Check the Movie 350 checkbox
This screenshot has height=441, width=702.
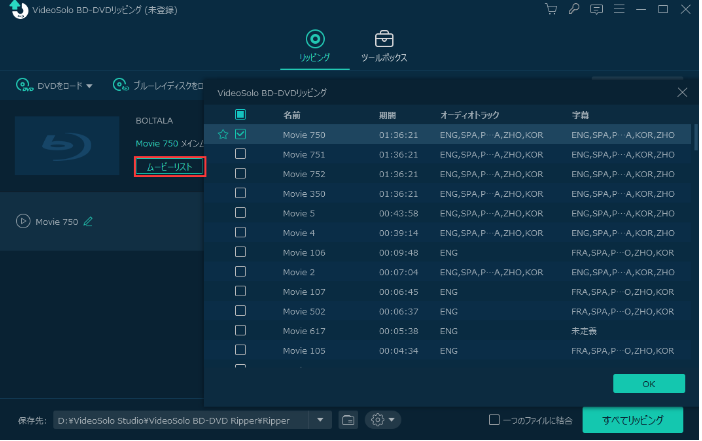coord(240,193)
